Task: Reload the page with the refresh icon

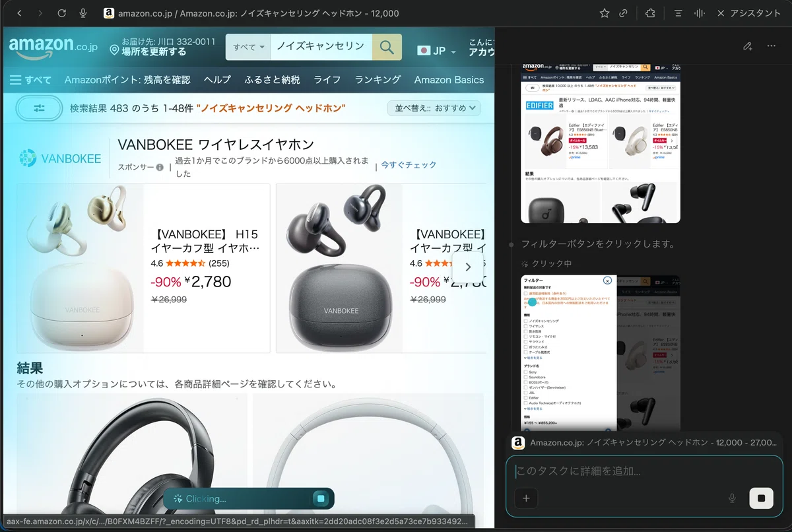Action: 61,13
